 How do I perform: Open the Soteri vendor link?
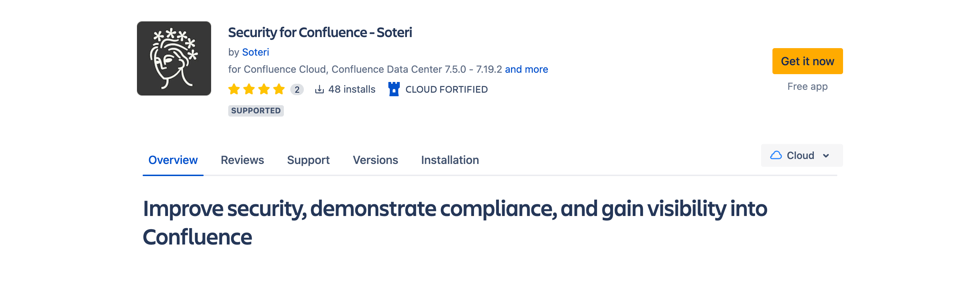pos(256,52)
